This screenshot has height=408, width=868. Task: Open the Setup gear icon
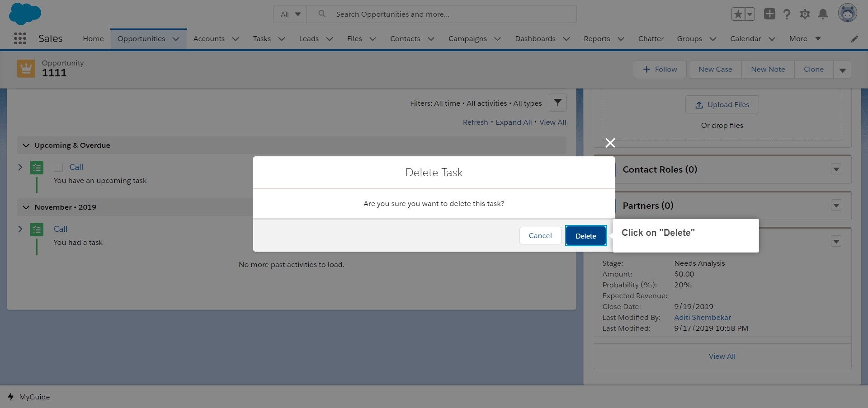805,14
